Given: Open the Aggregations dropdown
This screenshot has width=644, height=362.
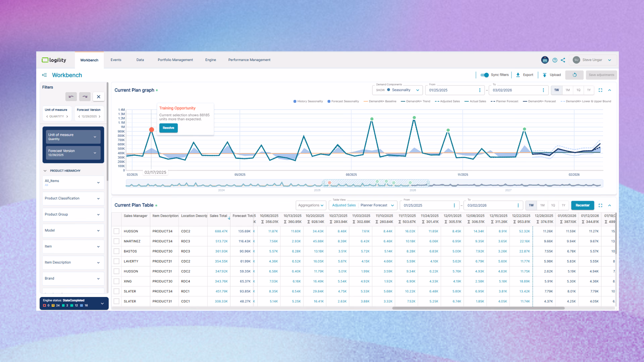Looking at the screenshot, I should coord(311,205).
